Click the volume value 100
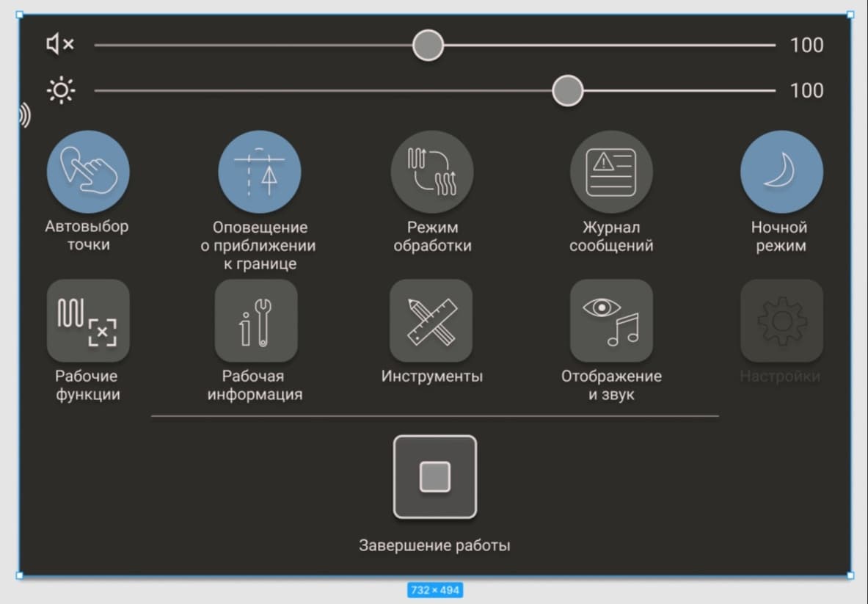868x604 pixels. point(806,46)
